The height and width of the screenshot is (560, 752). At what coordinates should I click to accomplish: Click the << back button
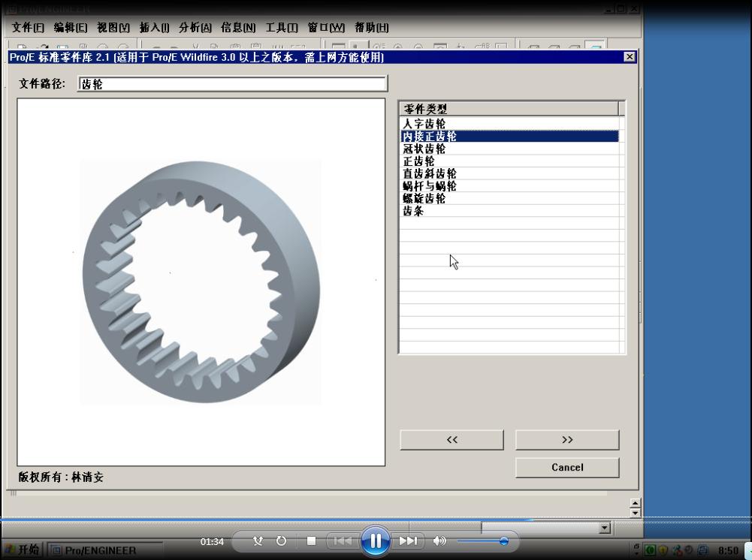point(452,440)
